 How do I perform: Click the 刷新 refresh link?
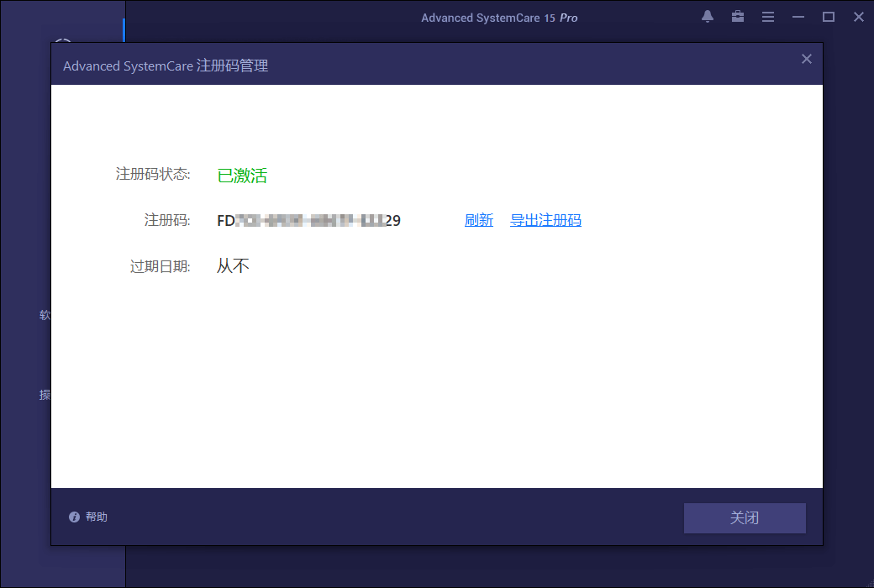click(x=479, y=220)
